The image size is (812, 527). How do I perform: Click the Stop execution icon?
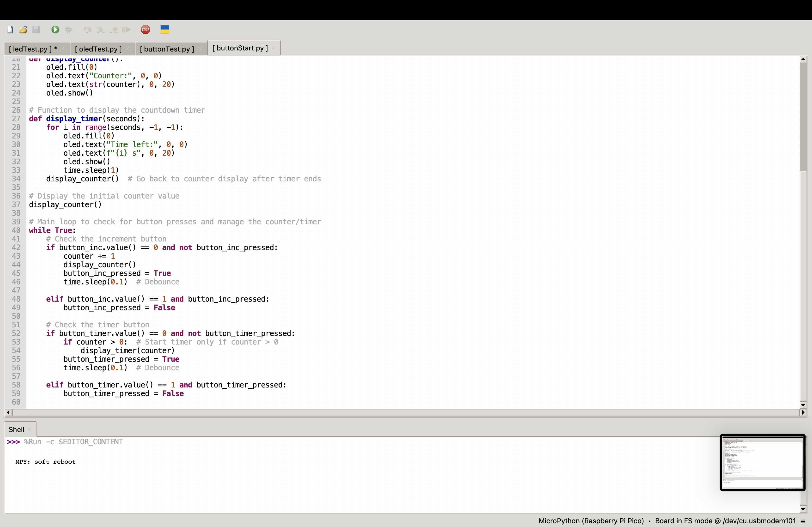(146, 30)
